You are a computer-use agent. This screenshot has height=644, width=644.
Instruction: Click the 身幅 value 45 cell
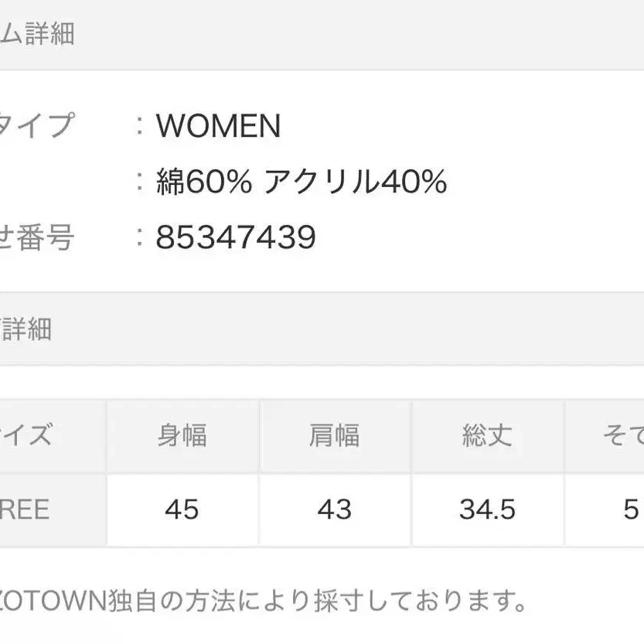182,509
